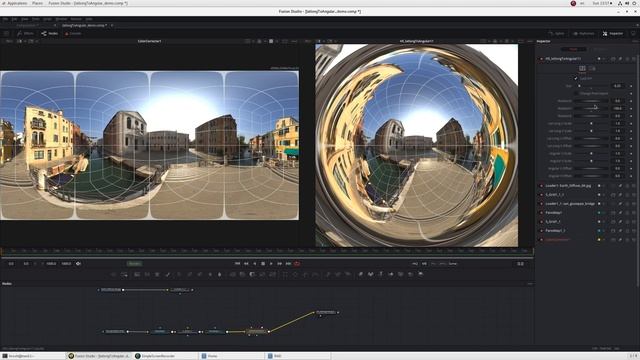Add a BSpline mask from the toolbar
This screenshot has width=640, height=360.
click(x=316, y=274)
